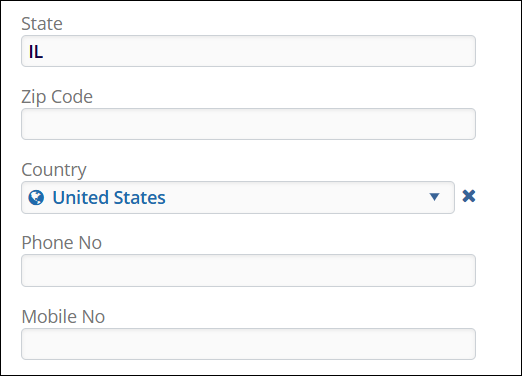Image resolution: width=522 pixels, height=376 pixels.
Task: Click empty middle area of Country combo box
Action: (x=297, y=197)
